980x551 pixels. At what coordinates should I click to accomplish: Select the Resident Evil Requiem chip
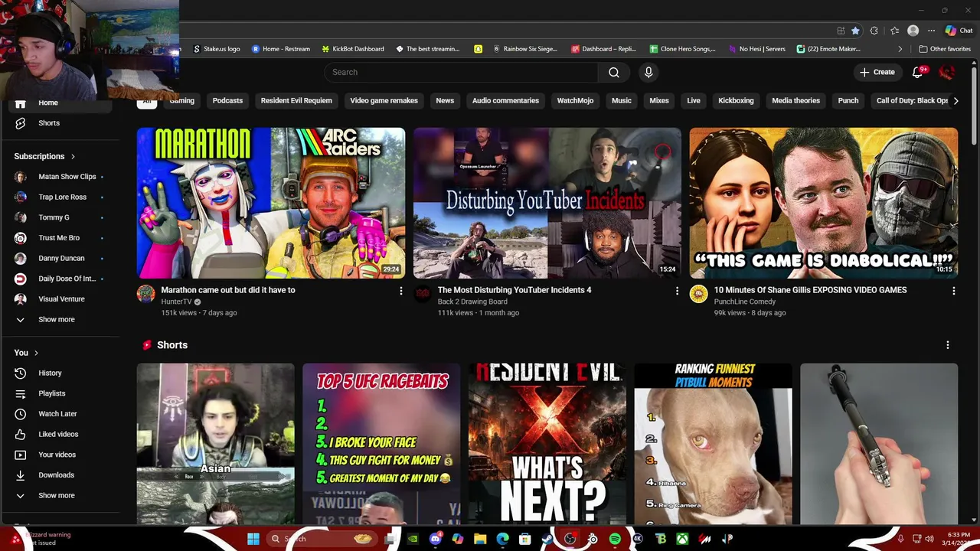(296, 100)
